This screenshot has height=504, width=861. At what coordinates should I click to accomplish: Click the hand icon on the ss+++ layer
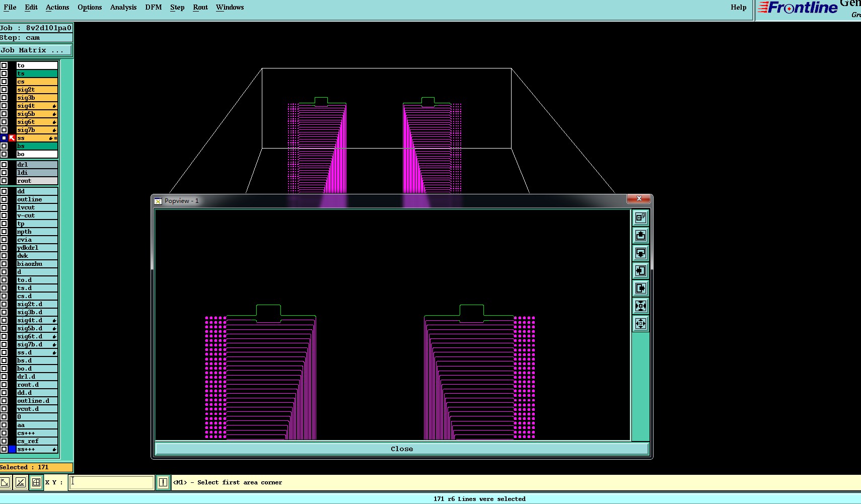click(54, 449)
